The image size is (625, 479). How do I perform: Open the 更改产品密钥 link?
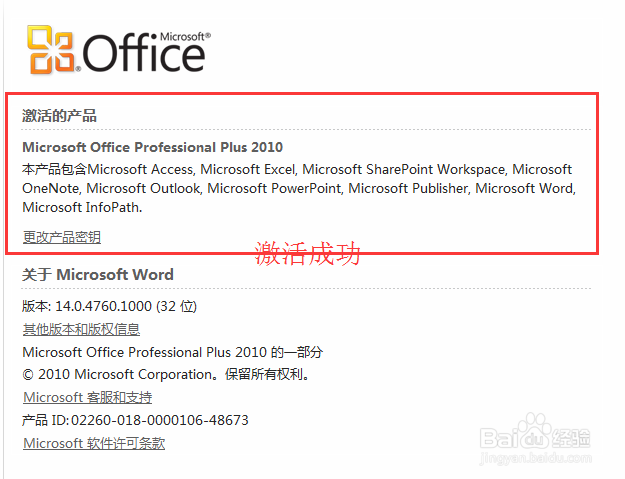coord(61,237)
